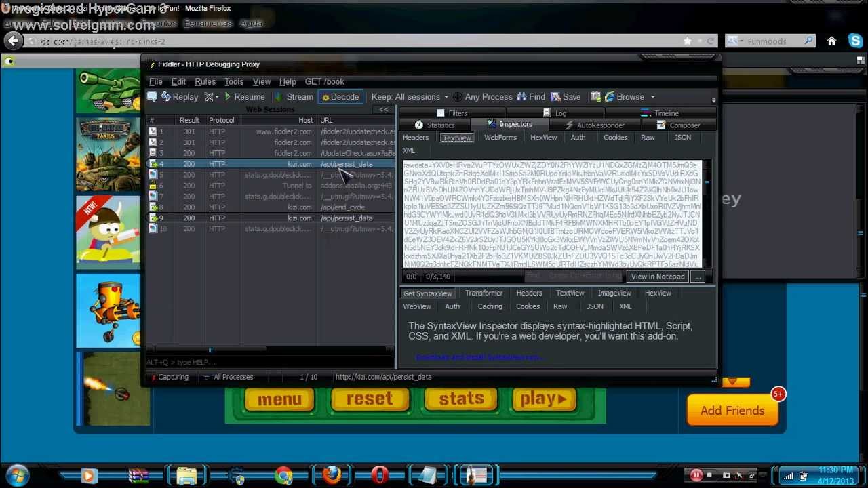Click the GET /book menu item
The image size is (868, 488).
324,81
